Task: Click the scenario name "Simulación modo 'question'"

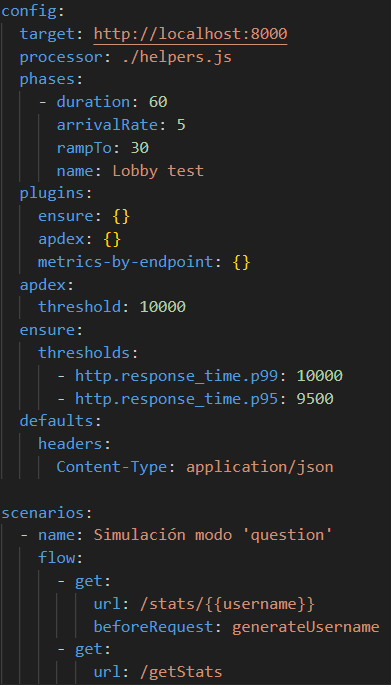Action: (214, 535)
